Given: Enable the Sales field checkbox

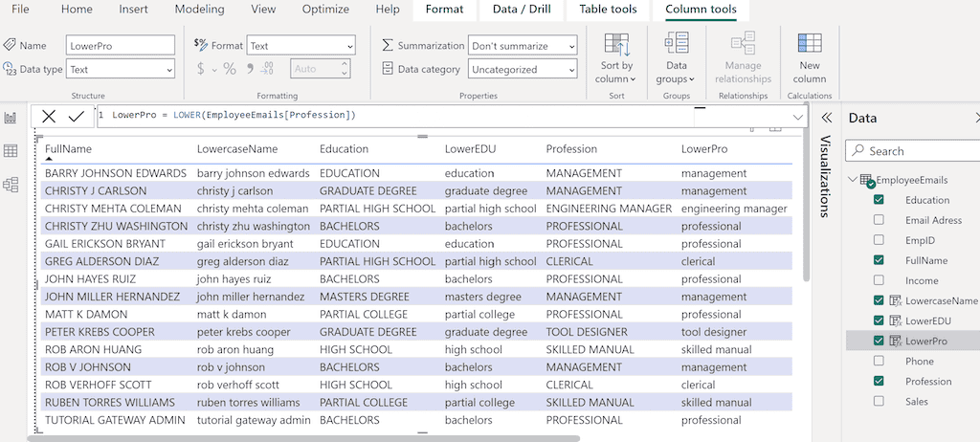Looking at the screenshot, I should pos(879,401).
